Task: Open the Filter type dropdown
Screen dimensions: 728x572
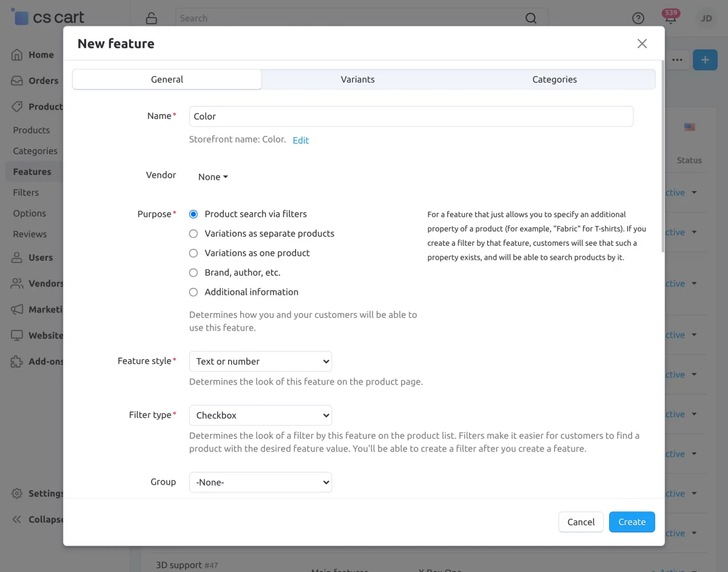Action: (x=260, y=416)
